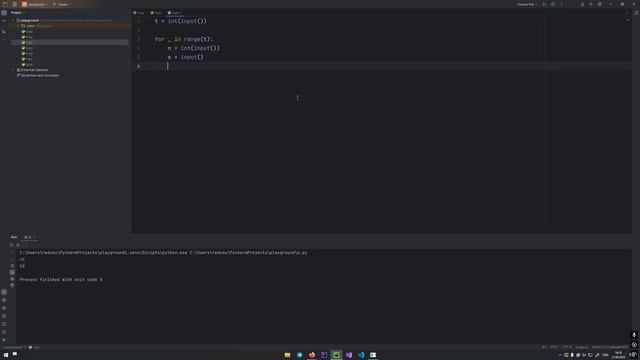Change UTF-8 file encoding in status bar

point(567,347)
